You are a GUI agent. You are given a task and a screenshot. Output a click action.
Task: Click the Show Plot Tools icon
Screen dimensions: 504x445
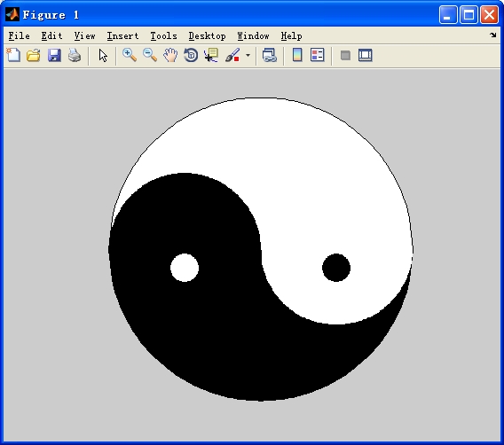click(x=366, y=55)
